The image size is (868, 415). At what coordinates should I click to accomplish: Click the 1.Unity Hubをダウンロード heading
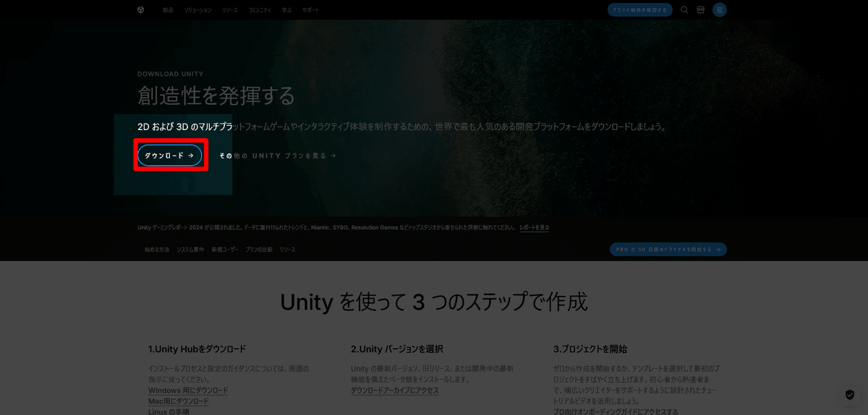coord(197,349)
